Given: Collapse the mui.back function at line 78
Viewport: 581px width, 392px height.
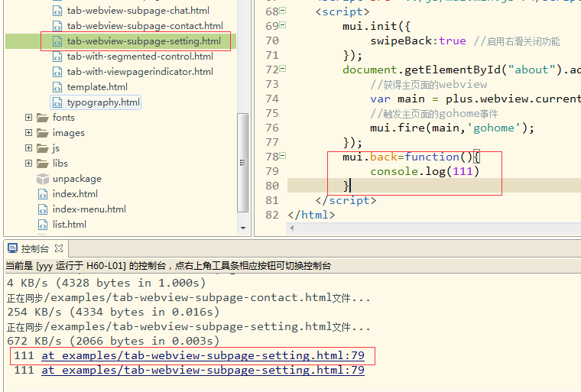Looking at the screenshot, I should click(x=283, y=156).
